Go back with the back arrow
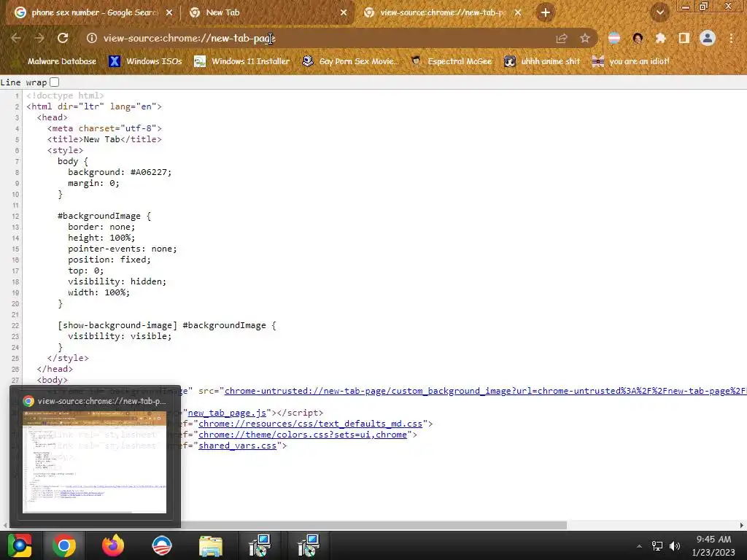 tap(16, 38)
